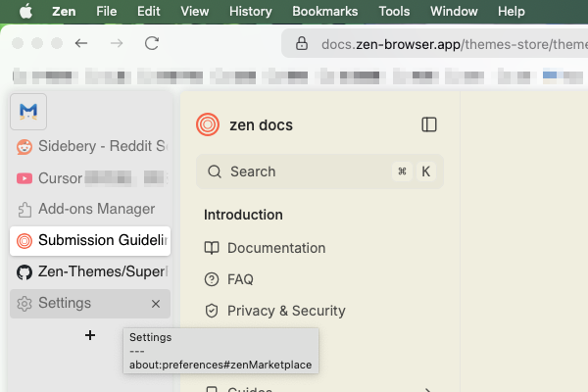588x392 pixels.
Task: Click the gear icon on Settings tab
Action: pos(24,304)
